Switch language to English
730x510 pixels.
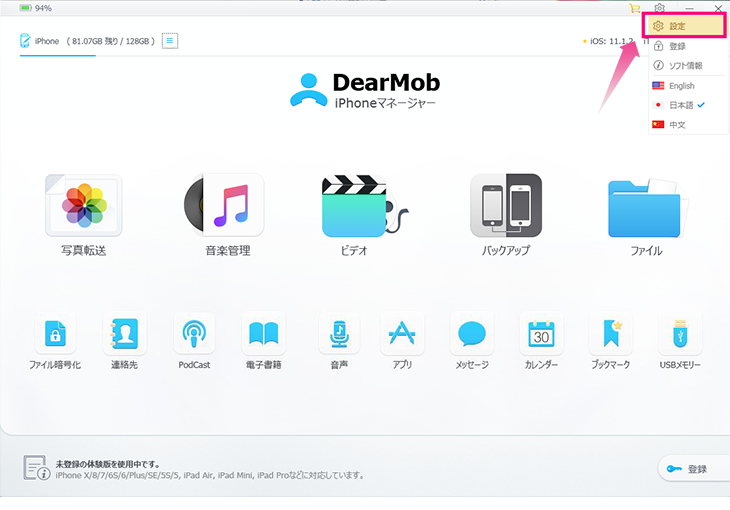pos(687,86)
